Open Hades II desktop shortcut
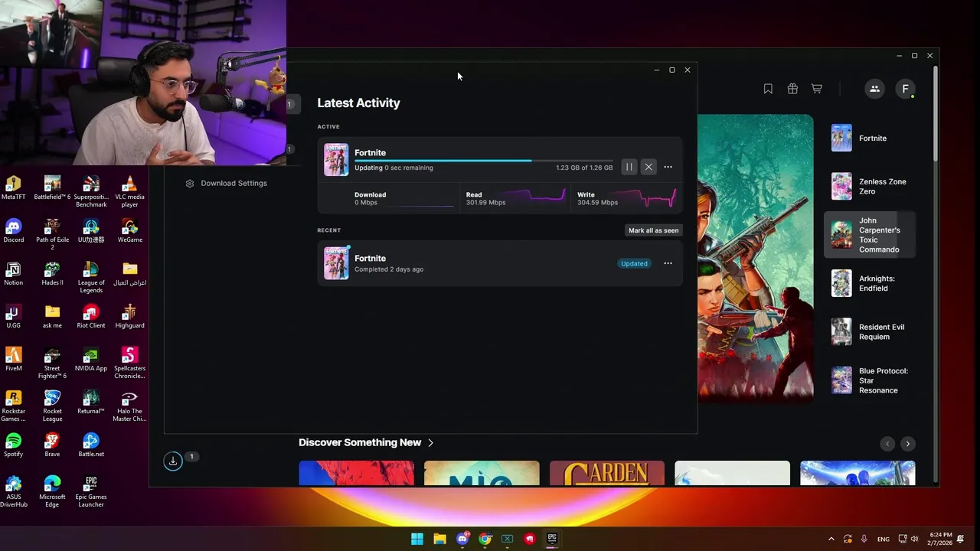The height and width of the screenshot is (551, 980). point(52,273)
